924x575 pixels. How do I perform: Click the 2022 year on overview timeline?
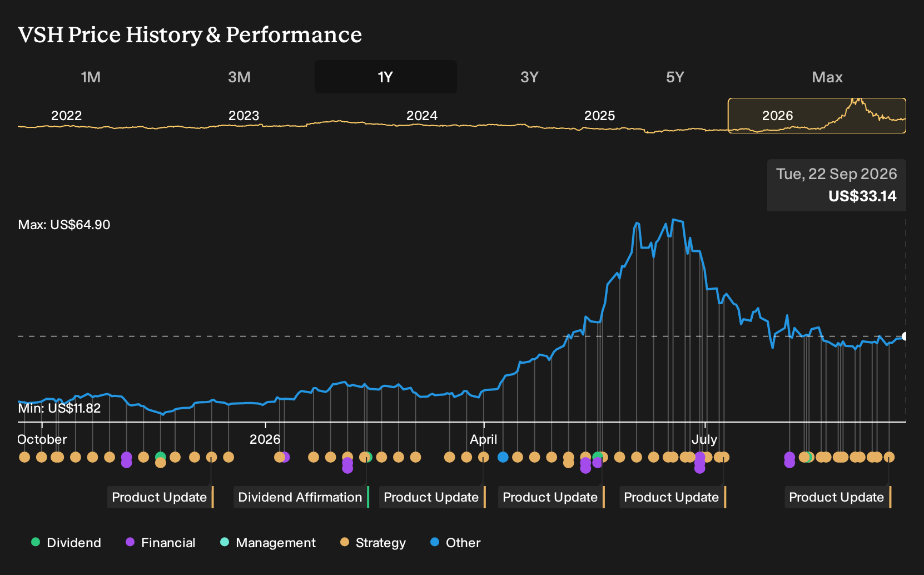(66, 116)
